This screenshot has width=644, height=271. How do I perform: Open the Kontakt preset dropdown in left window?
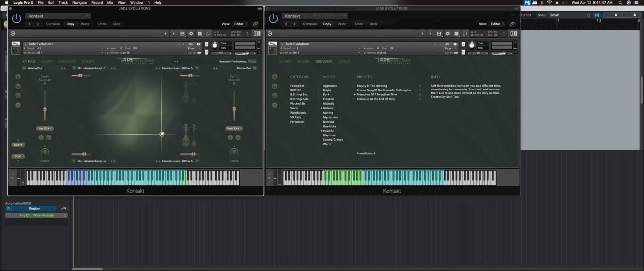point(58,16)
